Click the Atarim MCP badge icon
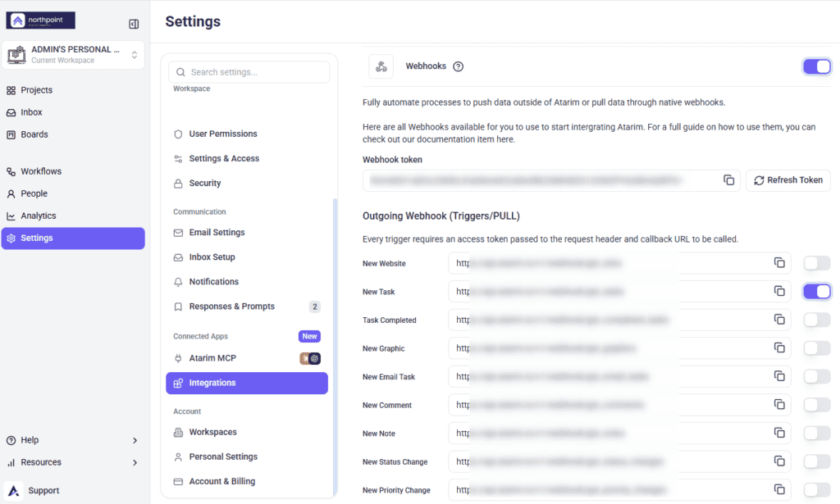 click(310, 358)
